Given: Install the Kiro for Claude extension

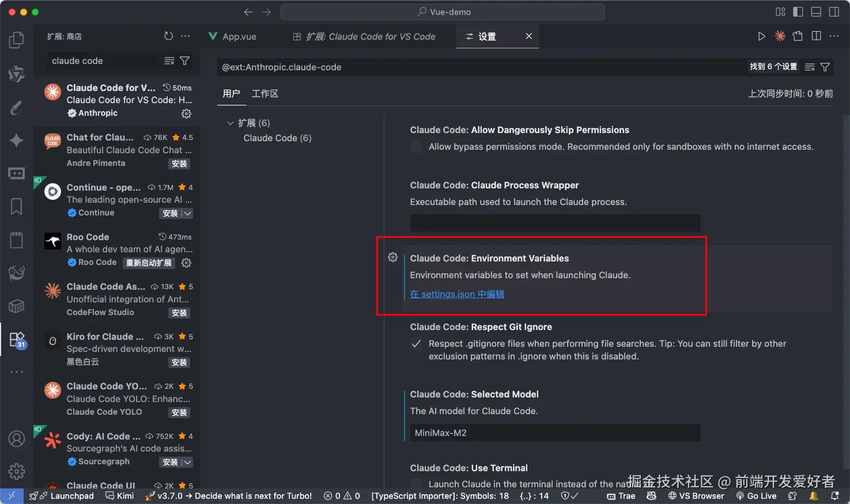Looking at the screenshot, I should coord(179,363).
